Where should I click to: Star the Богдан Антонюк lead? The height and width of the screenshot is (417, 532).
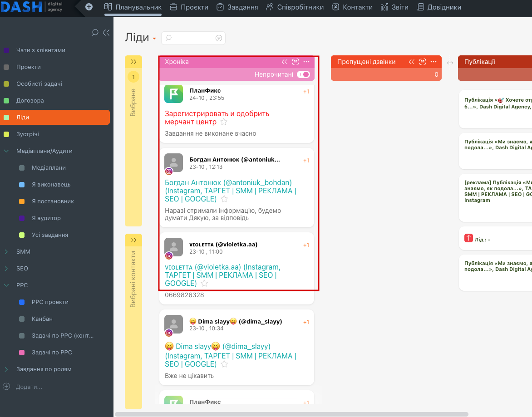pyautogui.click(x=224, y=199)
